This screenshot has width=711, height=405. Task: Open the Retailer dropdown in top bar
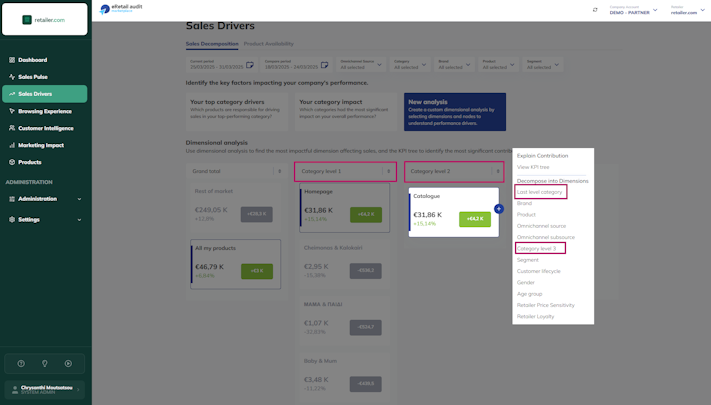(687, 10)
